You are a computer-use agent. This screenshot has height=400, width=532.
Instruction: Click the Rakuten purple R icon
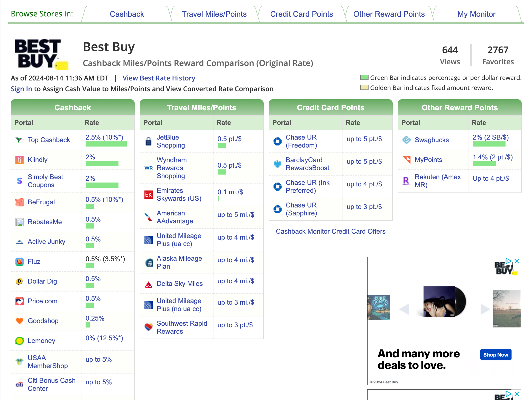point(406,181)
